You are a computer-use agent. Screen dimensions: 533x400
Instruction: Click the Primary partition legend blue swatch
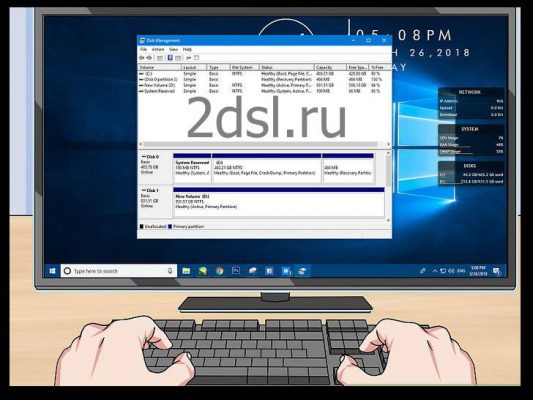pos(170,226)
